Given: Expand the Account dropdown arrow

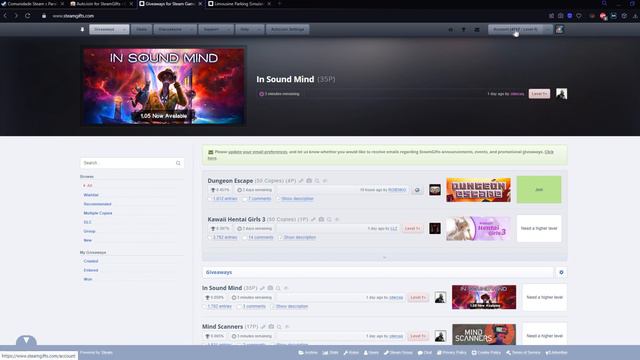Looking at the screenshot, I should pos(548,29).
